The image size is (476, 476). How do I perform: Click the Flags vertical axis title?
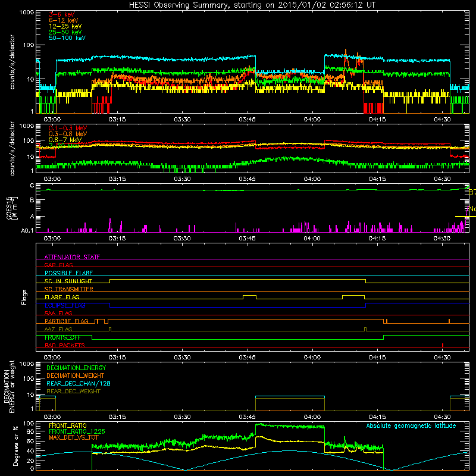click(x=24, y=297)
